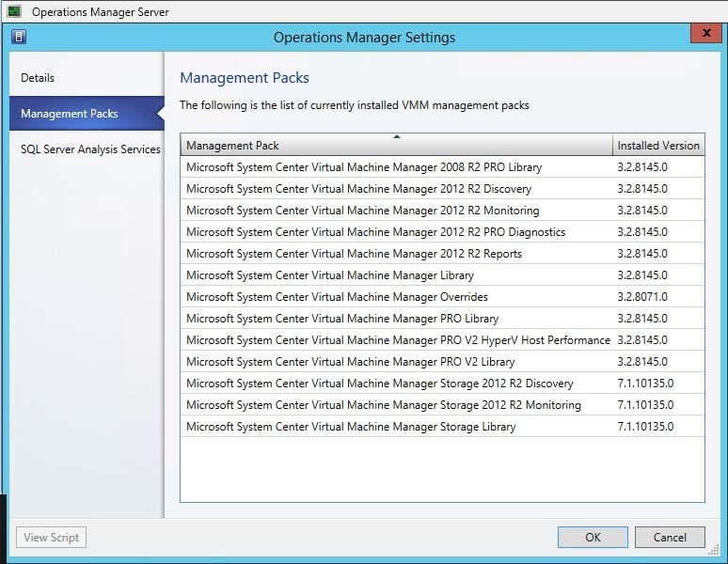Click the Operations Manager Settings dialog icon

pos(19,36)
